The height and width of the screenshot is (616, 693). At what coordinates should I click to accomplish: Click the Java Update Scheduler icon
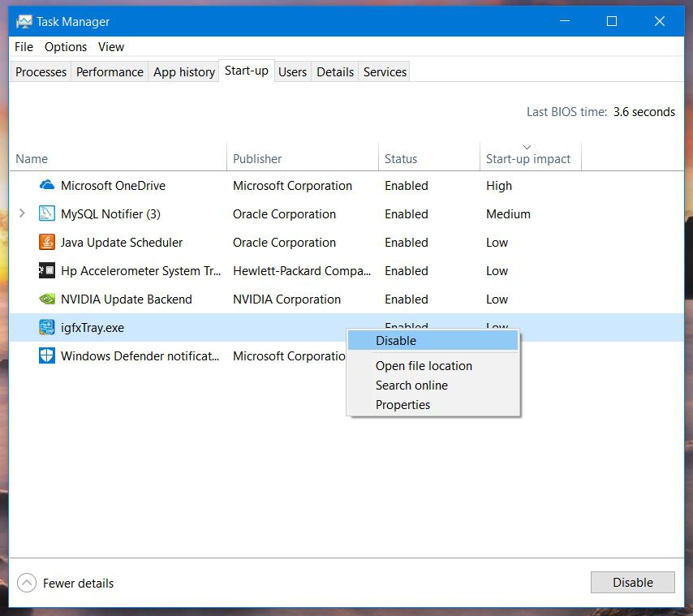click(x=47, y=242)
